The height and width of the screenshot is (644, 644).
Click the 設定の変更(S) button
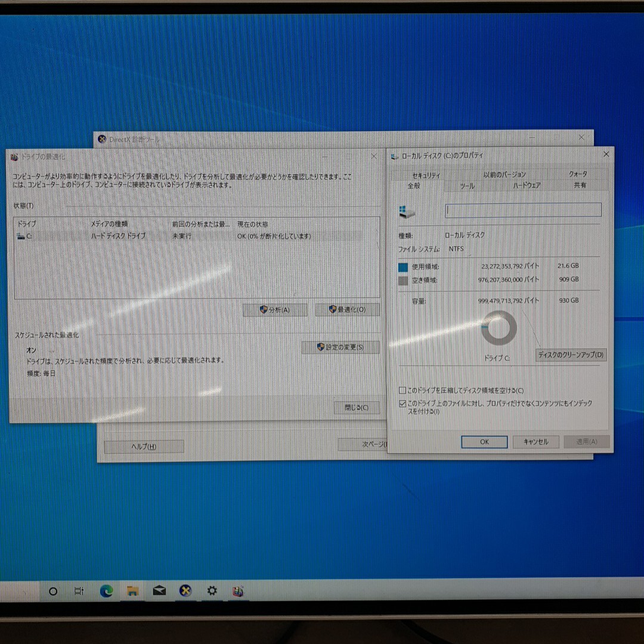pyautogui.click(x=340, y=347)
